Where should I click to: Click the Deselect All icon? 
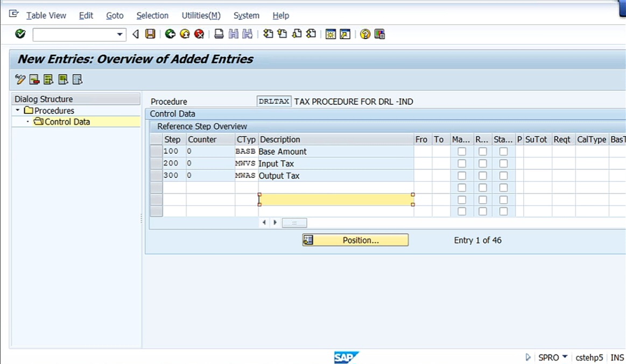pyautogui.click(x=78, y=80)
